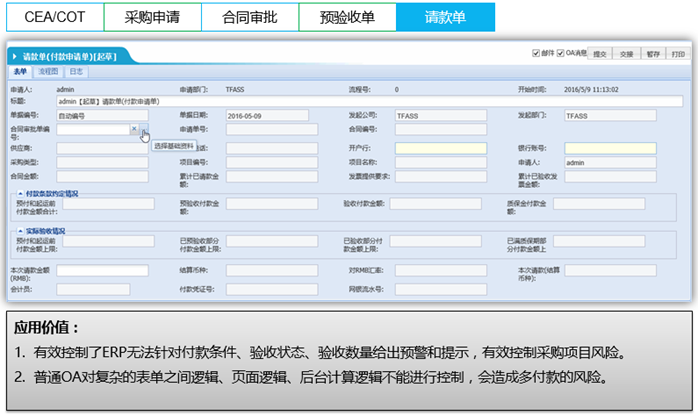Switch to the 流程图 tab
Screen dimensions: 698x416
48,72
